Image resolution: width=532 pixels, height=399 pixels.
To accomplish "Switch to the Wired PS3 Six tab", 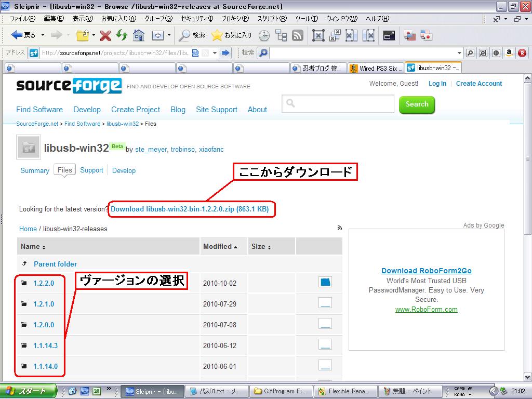I will 376,68.
